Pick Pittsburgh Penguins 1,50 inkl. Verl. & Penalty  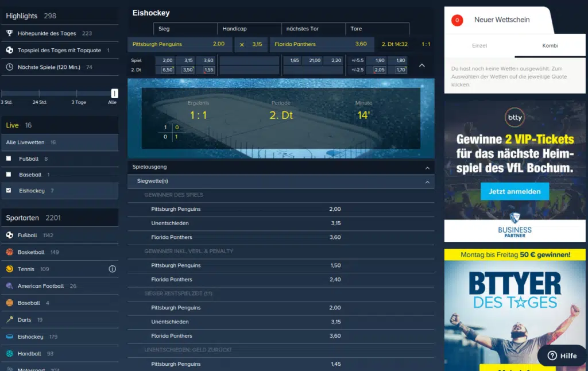pos(281,265)
